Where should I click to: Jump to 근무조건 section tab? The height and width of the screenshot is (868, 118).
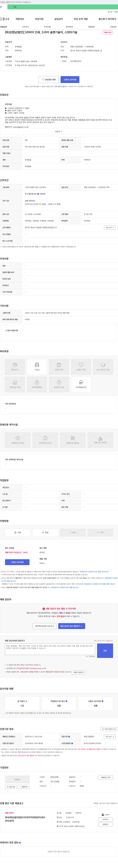point(26,27)
